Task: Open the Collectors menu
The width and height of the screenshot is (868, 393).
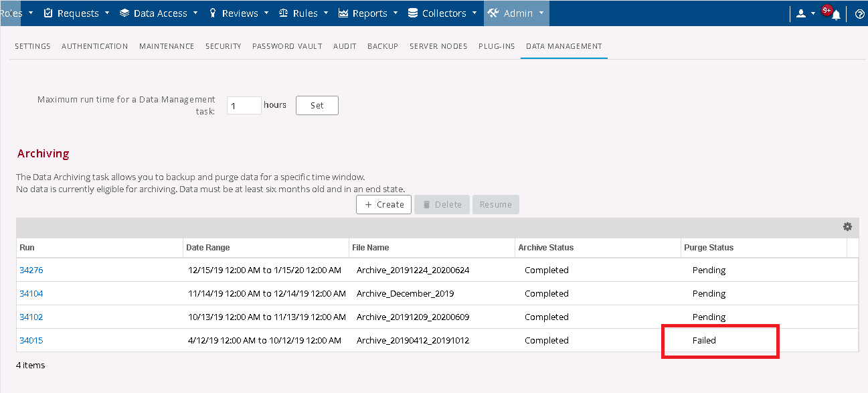Action: click(x=442, y=13)
